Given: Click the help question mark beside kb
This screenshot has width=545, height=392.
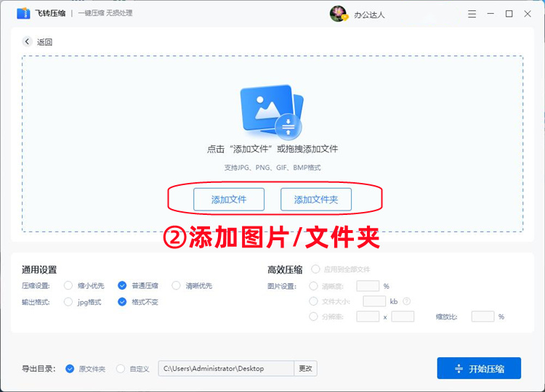Looking at the screenshot, I should click(x=406, y=301).
